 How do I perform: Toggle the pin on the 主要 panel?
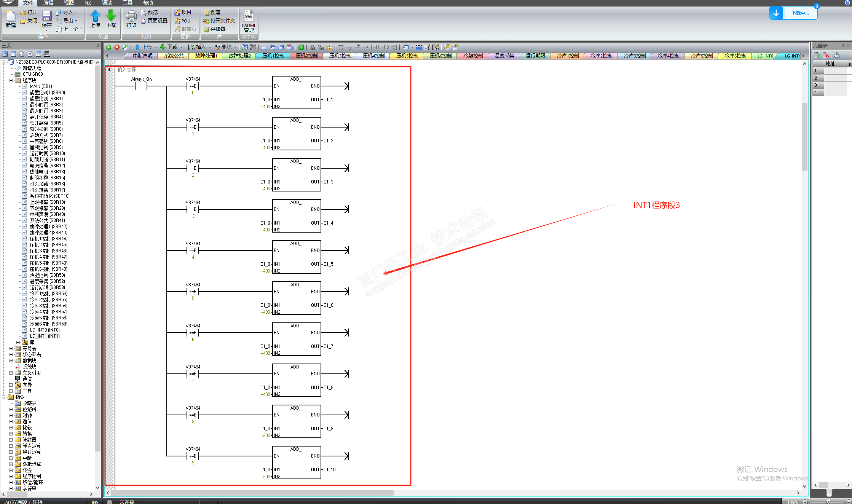97,46
